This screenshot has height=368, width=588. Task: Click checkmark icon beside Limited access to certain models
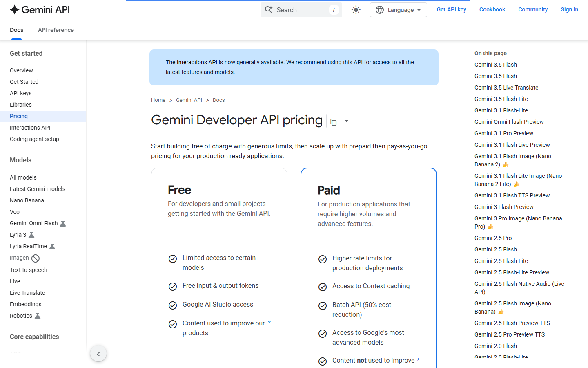173,259
